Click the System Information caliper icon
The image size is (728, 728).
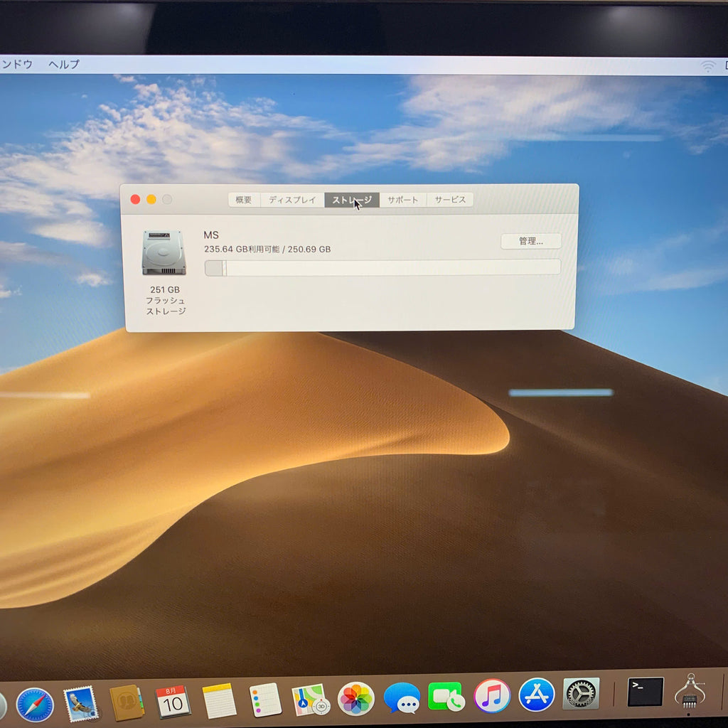pyautogui.click(x=690, y=691)
